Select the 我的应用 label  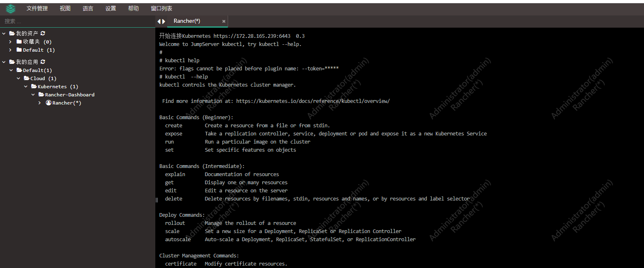pos(27,62)
